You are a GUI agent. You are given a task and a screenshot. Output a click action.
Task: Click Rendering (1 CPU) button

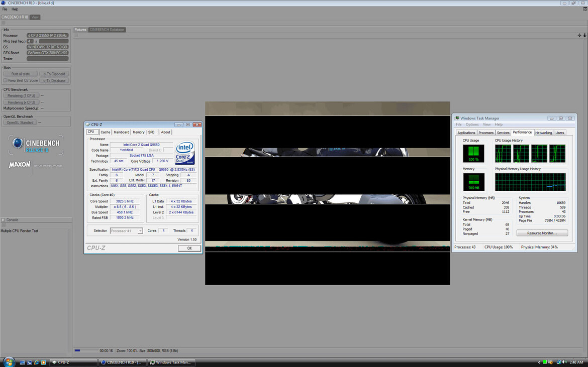point(21,95)
